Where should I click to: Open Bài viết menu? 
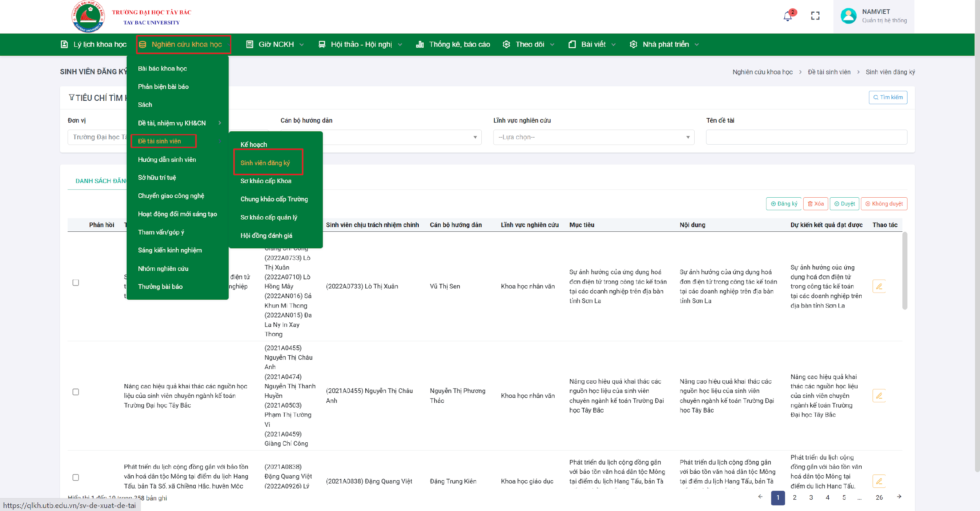(x=592, y=44)
